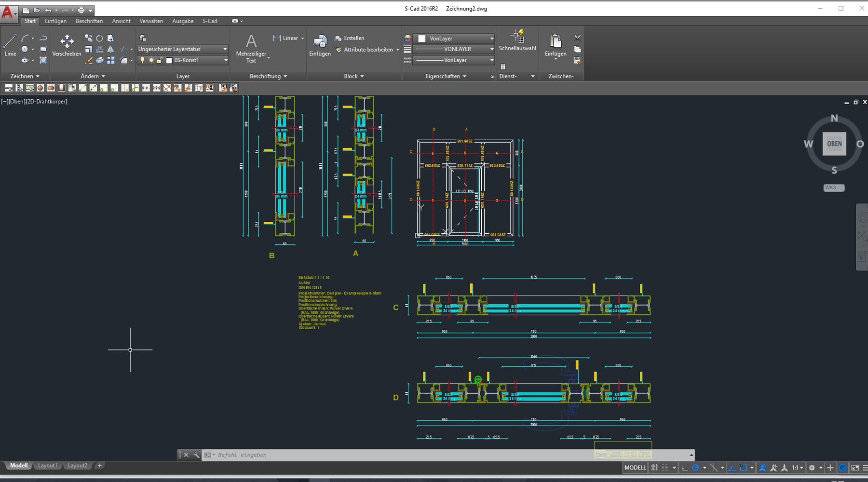868x482 pixels.
Task: Select the hatch tool in Zeichnen
Action: tap(43, 60)
